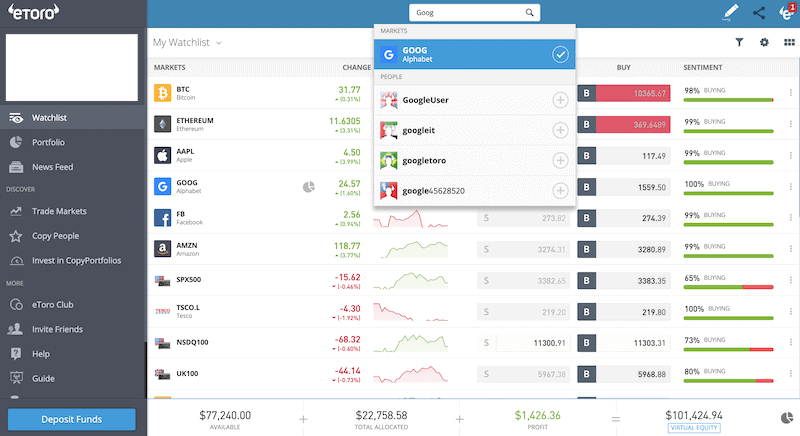
Task: Click the Facebook FB logo icon
Action: 163,218
